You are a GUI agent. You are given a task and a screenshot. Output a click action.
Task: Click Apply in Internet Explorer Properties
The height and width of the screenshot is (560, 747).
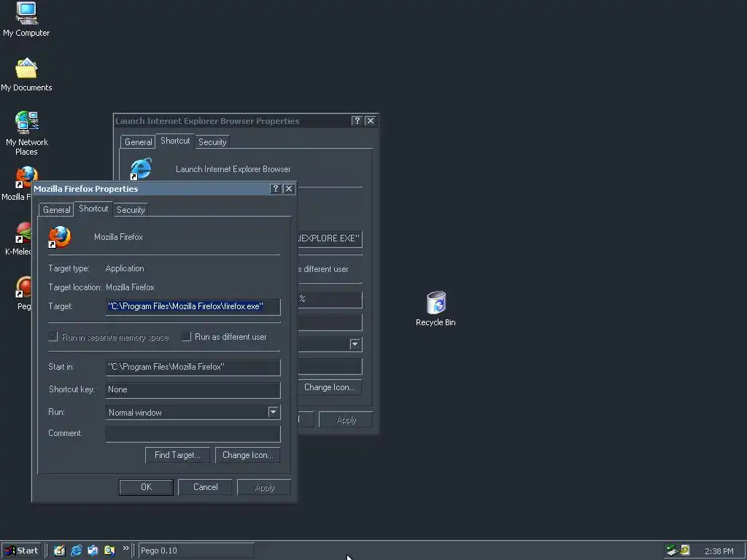[x=346, y=419]
